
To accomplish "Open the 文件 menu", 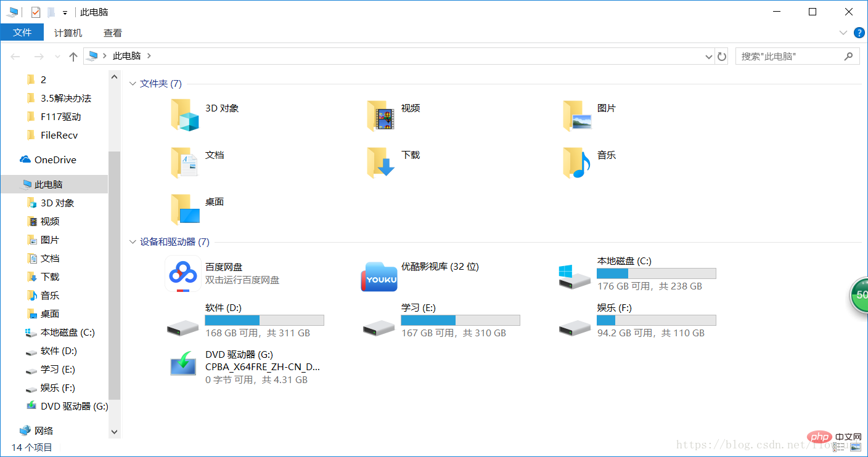I will (x=22, y=33).
